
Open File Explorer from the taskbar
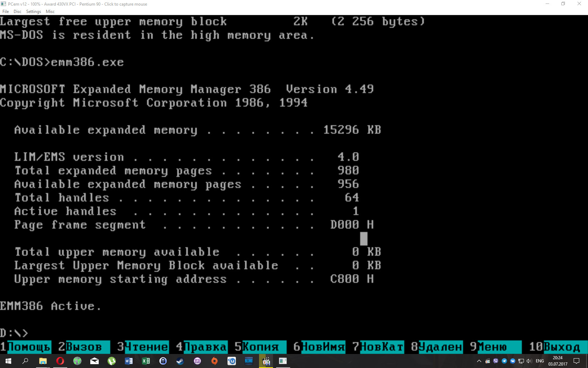tap(43, 361)
